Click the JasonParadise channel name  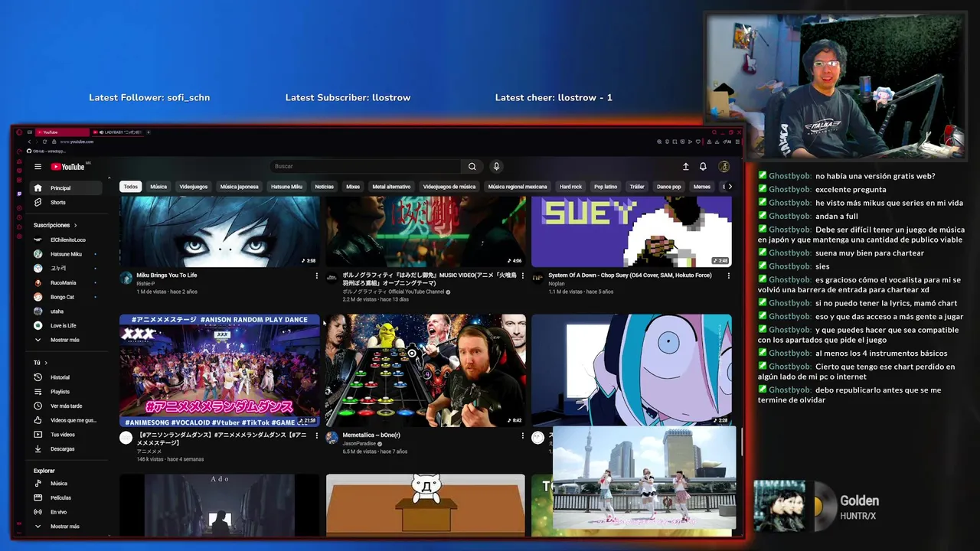pyautogui.click(x=360, y=444)
